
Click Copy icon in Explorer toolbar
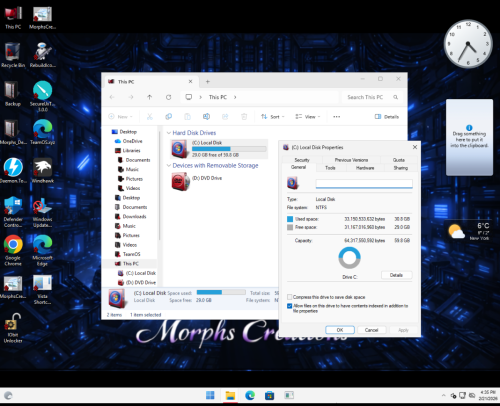pyautogui.click(x=169, y=117)
